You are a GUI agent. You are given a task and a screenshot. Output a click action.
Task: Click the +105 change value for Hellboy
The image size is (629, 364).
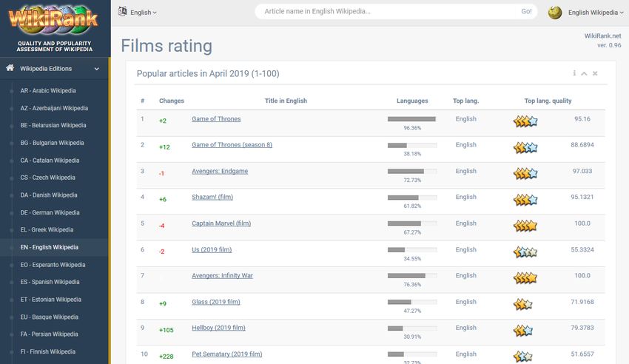tap(166, 330)
